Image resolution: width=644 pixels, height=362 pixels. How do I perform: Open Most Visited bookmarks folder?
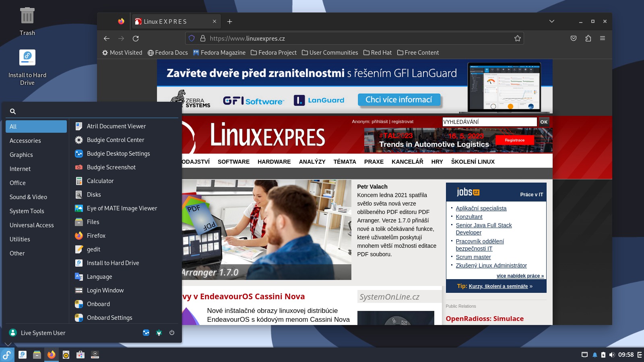pyautogui.click(x=122, y=53)
